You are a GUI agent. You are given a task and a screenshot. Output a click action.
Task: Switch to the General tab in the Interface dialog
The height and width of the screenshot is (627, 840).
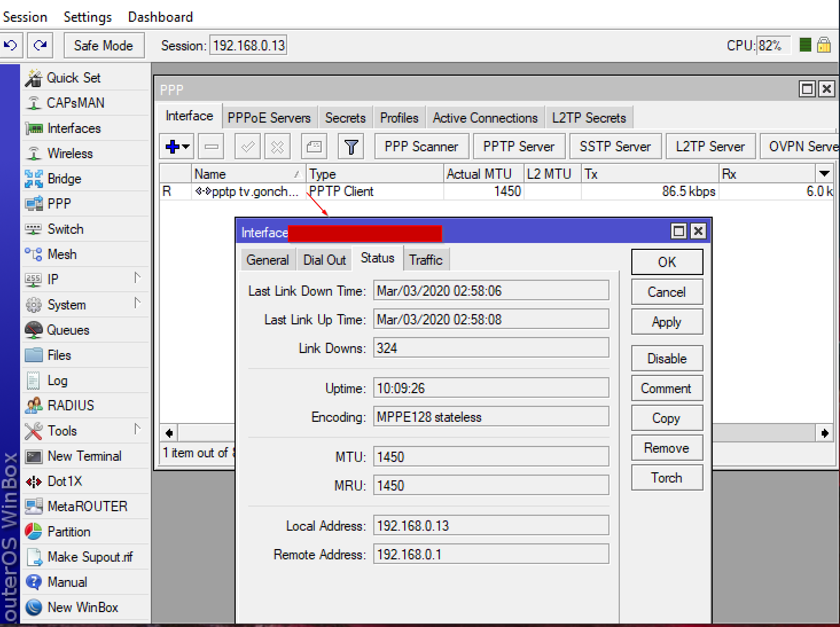point(267,260)
